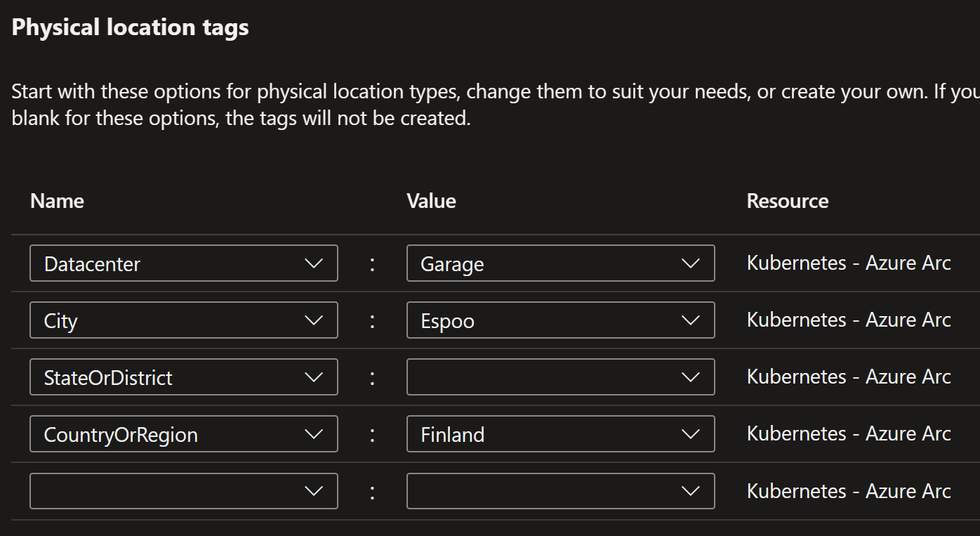Viewport: 980px width, 536px height.
Task: Open the StateOrDistrict name chevron
Action: [313, 377]
